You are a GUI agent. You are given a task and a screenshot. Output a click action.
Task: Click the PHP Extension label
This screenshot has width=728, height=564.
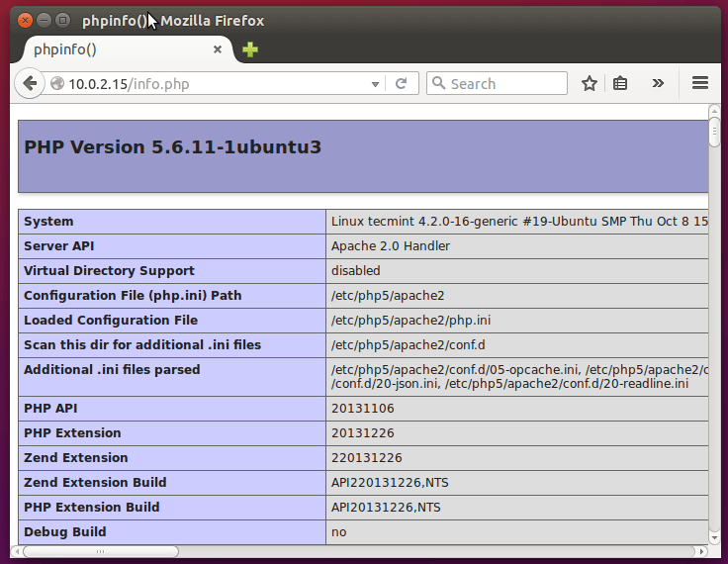(72, 432)
